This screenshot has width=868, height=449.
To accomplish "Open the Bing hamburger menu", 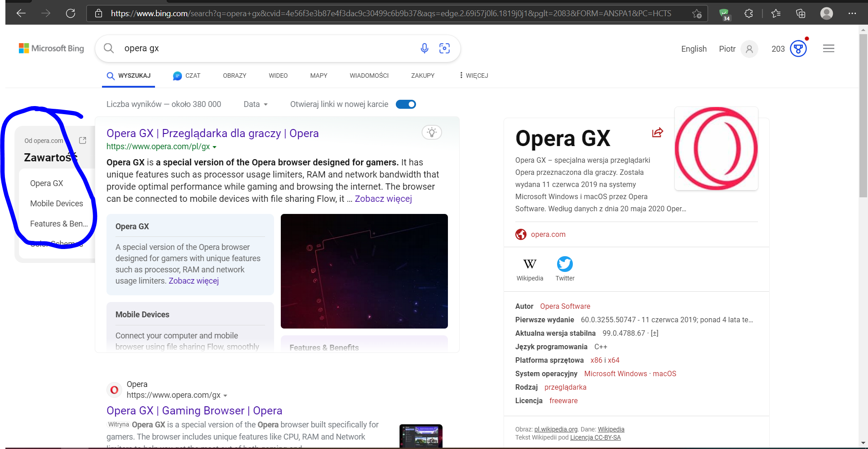I will tap(828, 48).
